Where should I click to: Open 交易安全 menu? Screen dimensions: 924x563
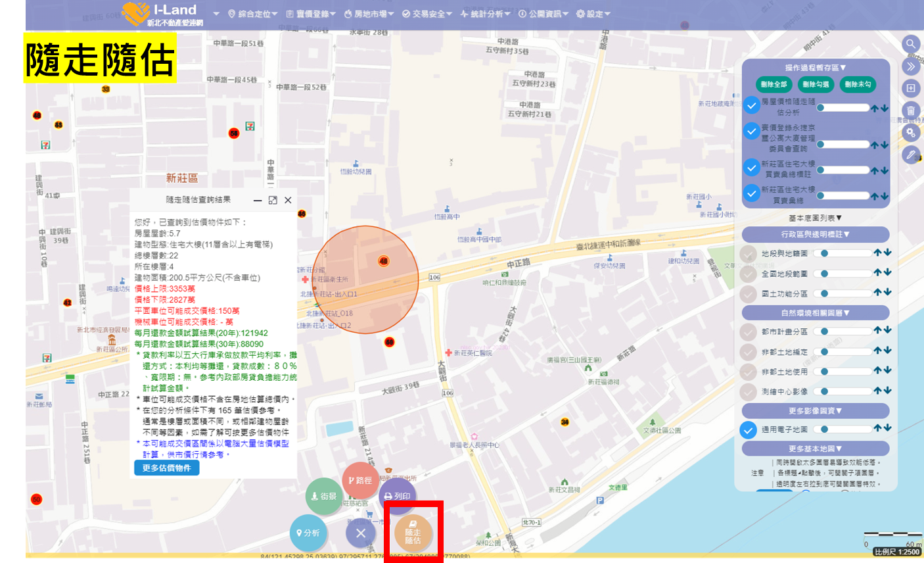click(427, 14)
